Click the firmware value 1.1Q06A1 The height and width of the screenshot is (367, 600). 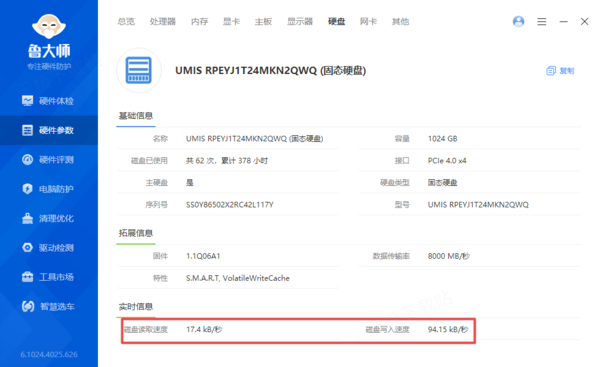coord(203,256)
